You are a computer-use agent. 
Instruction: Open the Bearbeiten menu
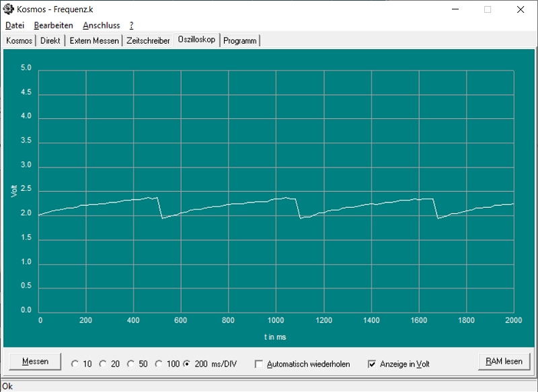(x=53, y=26)
